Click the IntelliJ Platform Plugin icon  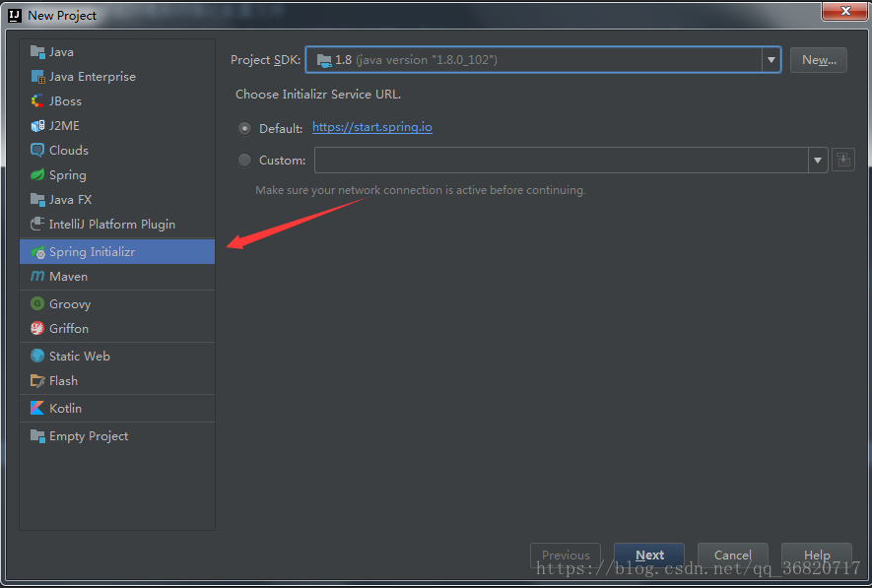pyautogui.click(x=37, y=224)
